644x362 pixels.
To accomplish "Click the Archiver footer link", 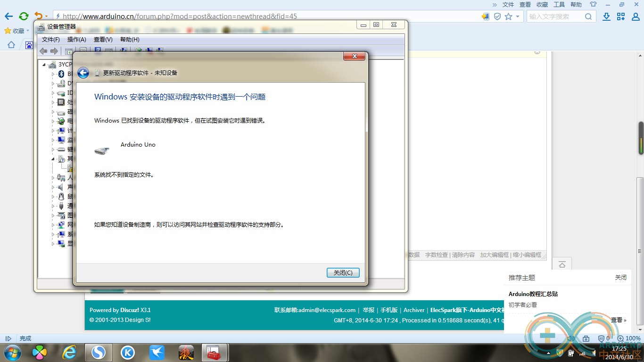I will click(414, 310).
